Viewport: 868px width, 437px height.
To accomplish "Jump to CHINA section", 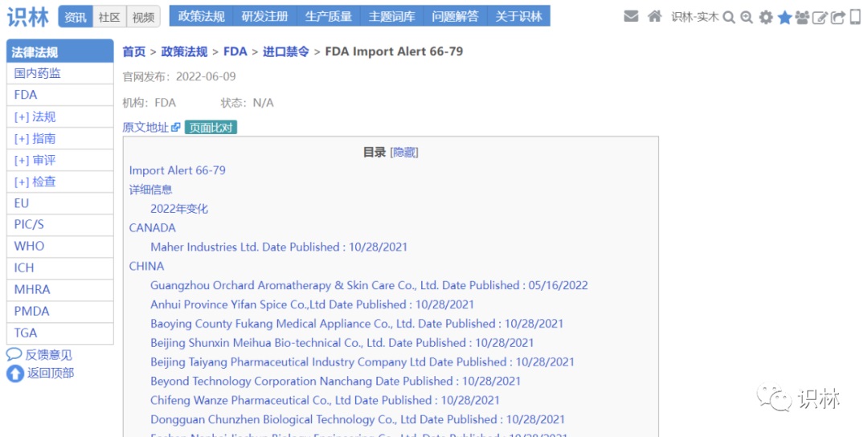I will coord(147,266).
